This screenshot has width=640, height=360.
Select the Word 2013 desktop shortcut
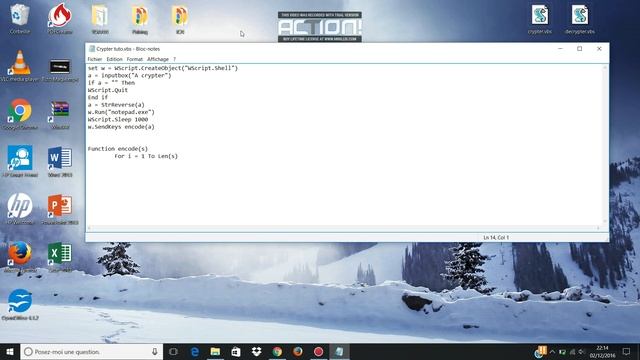tap(60, 162)
